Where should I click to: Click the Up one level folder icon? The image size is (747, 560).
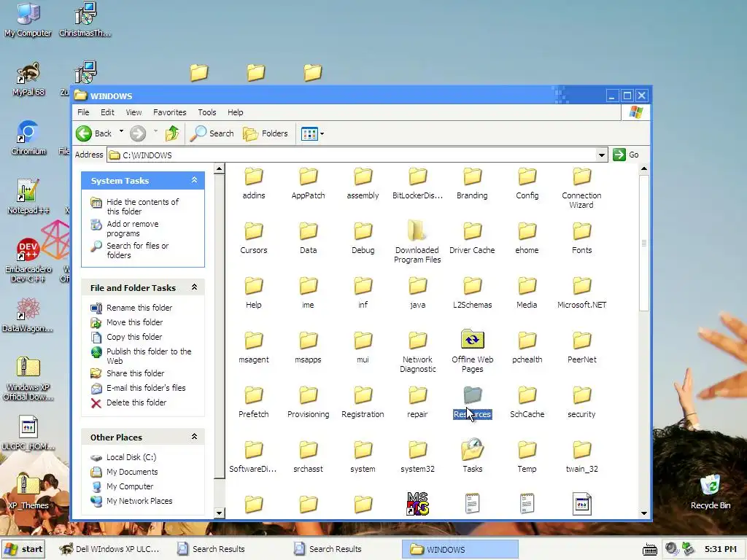click(x=172, y=133)
